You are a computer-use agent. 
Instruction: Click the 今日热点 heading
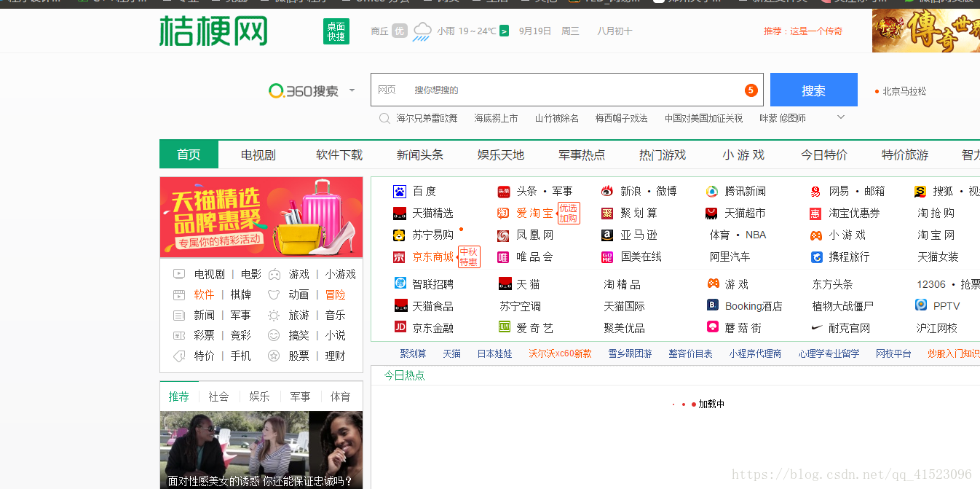coord(404,375)
